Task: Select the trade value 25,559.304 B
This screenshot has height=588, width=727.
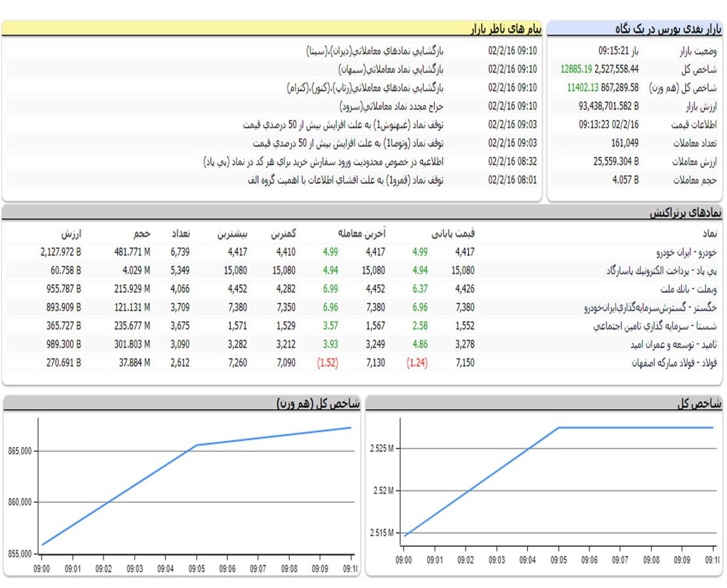Action: (616, 161)
